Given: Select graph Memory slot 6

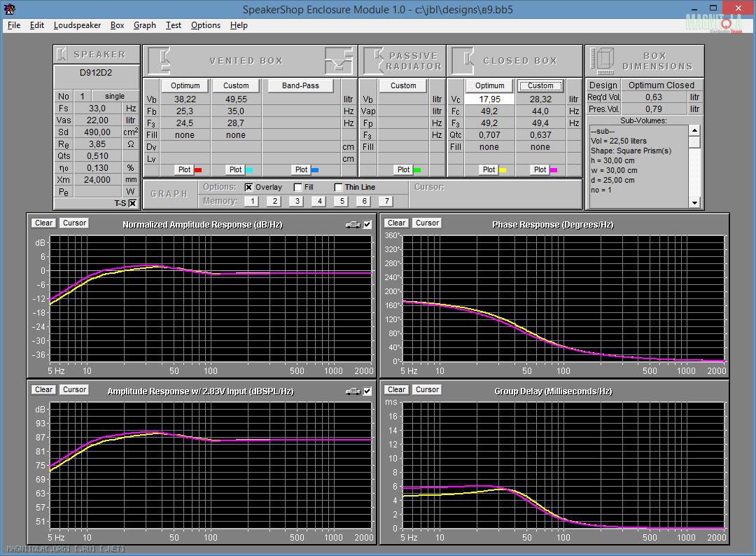Looking at the screenshot, I should [364, 201].
